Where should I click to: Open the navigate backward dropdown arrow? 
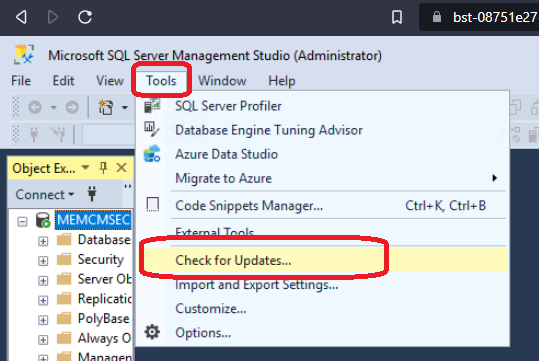coord(53,108)
